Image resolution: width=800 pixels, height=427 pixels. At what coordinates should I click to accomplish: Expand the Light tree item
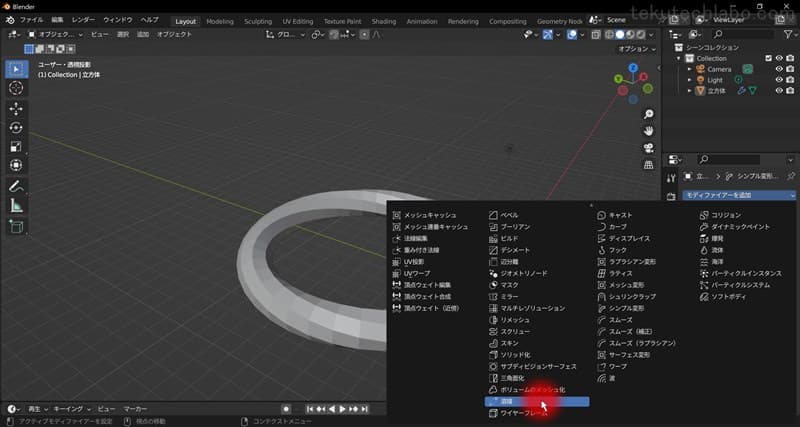coord(690,80)
